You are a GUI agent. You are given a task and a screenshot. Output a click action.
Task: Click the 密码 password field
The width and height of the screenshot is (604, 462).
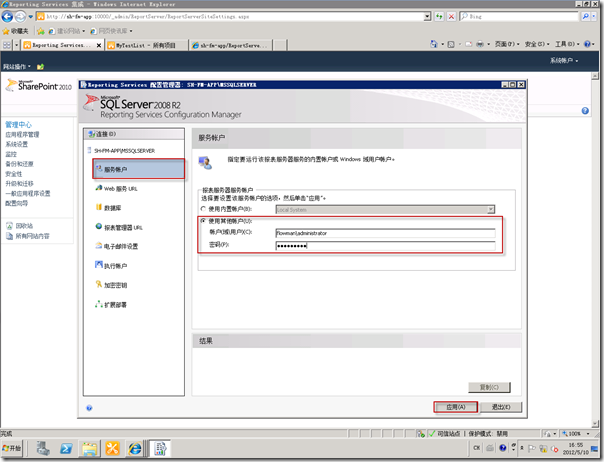point(385,245)
